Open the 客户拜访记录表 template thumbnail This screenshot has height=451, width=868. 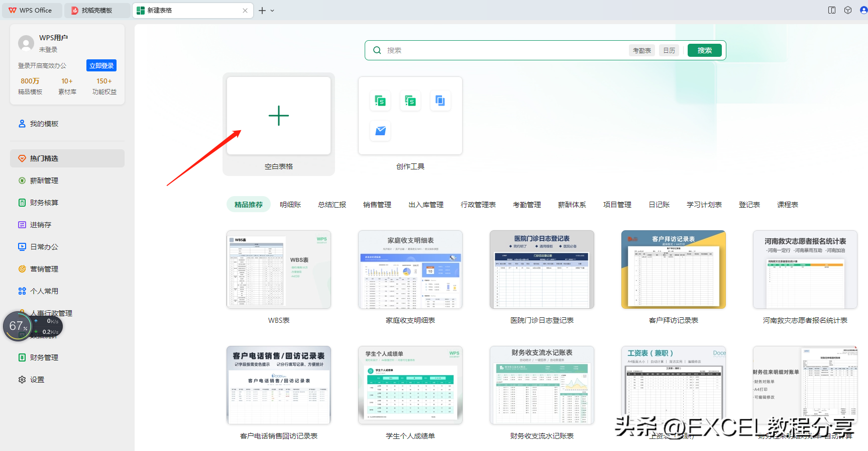point(674,269)
